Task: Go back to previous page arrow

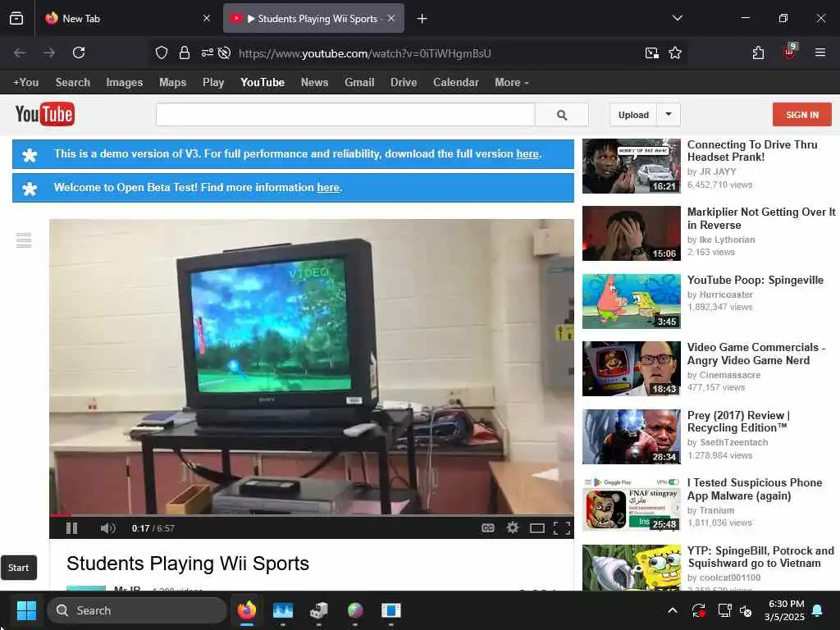Action: click(x=20, y=52)
